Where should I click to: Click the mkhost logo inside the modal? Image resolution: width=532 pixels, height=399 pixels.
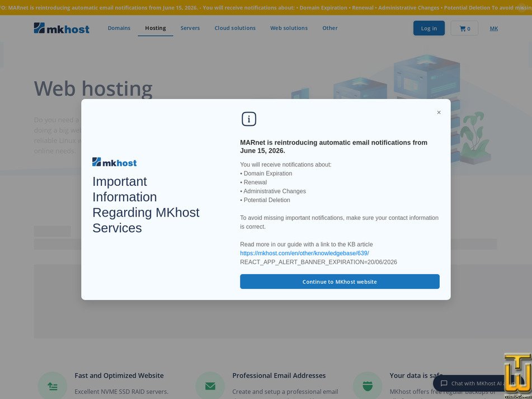coord(114,162)
